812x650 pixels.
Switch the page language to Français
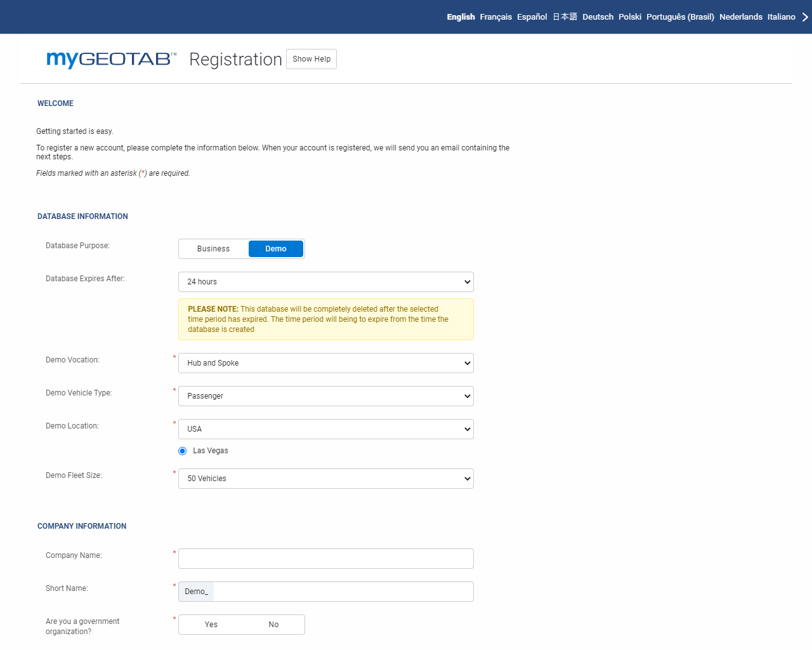[495, 17]
